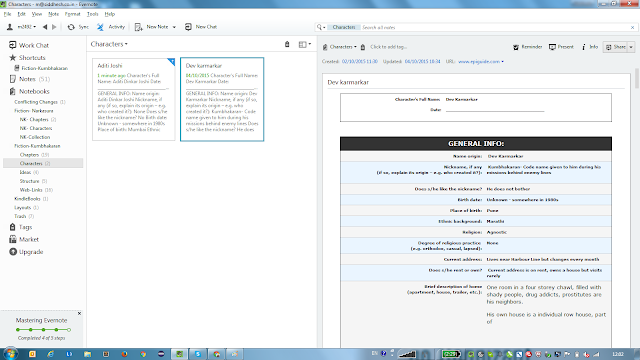Click the note editor vertical scrollbar
This screenshot has width=640, height=360.
tap(637, 78)
